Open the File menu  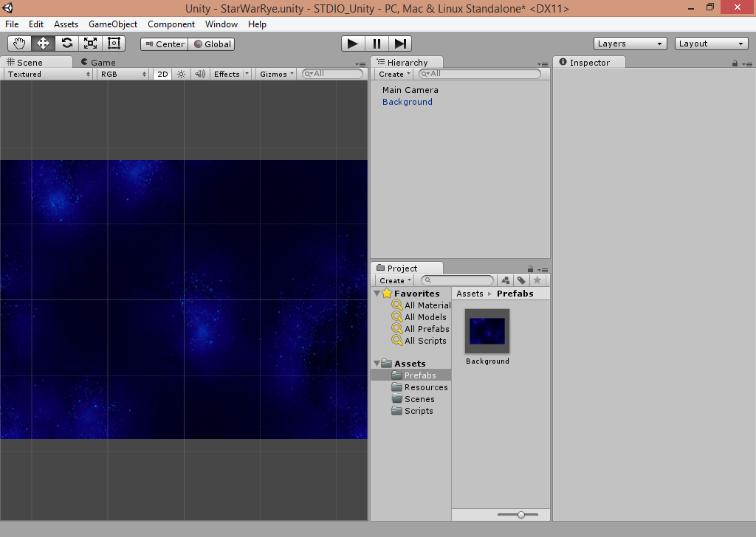pyautogui.click(x=12, y=24)
